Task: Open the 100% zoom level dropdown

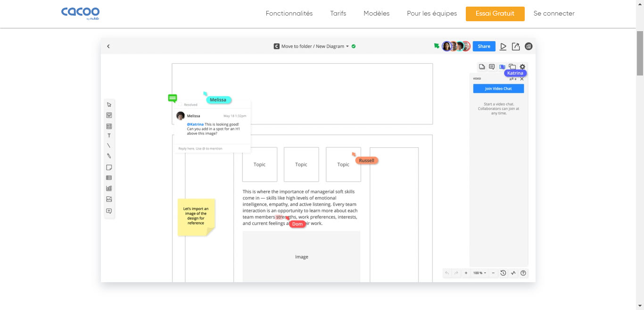Action: click(x=479, y=273)
